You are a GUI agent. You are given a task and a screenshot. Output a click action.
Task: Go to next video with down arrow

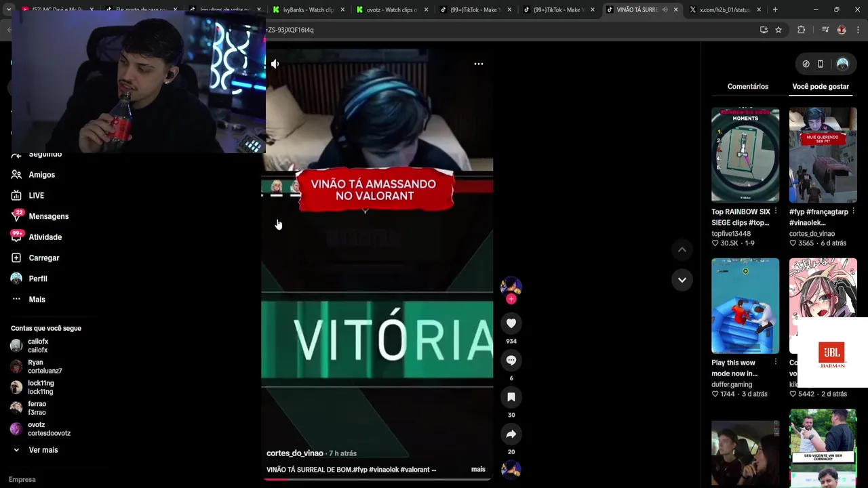682,280
